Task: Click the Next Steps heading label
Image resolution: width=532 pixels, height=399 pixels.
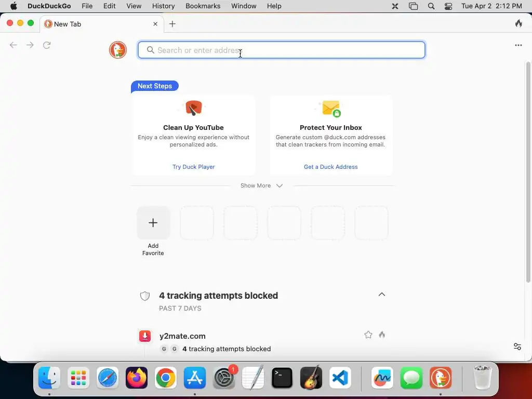Action: [x=155, y=86]
